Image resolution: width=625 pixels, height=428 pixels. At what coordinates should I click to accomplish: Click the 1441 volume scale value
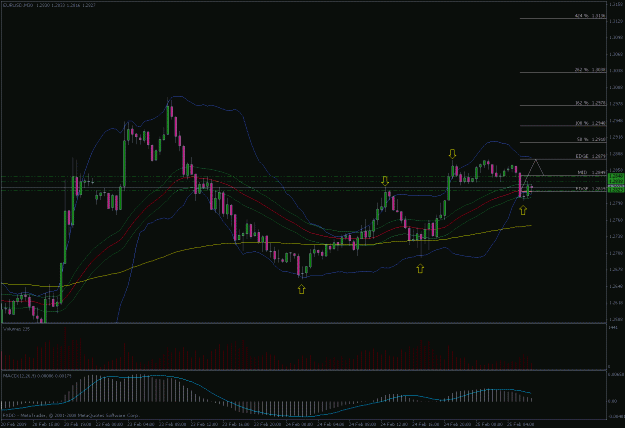(613, 327)
